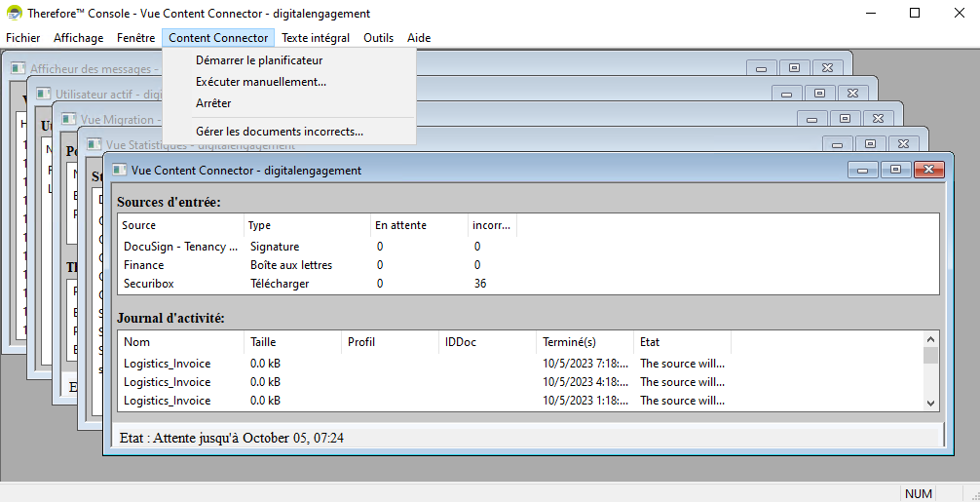Click the Utilisateur actif window icon
The image size is (980, 502).
[44, 94]
